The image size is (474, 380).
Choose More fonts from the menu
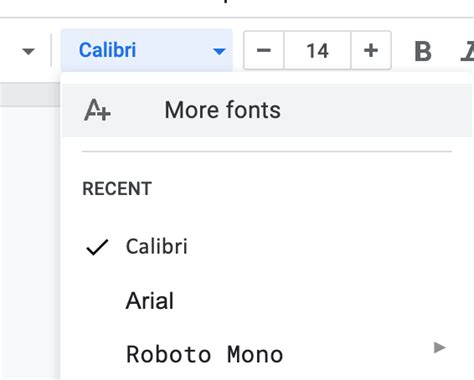[222, 110]
